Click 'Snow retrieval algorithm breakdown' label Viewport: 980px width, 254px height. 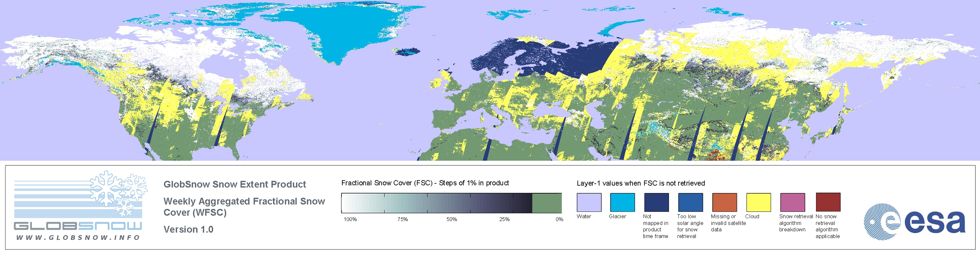[x=796, y=223]
